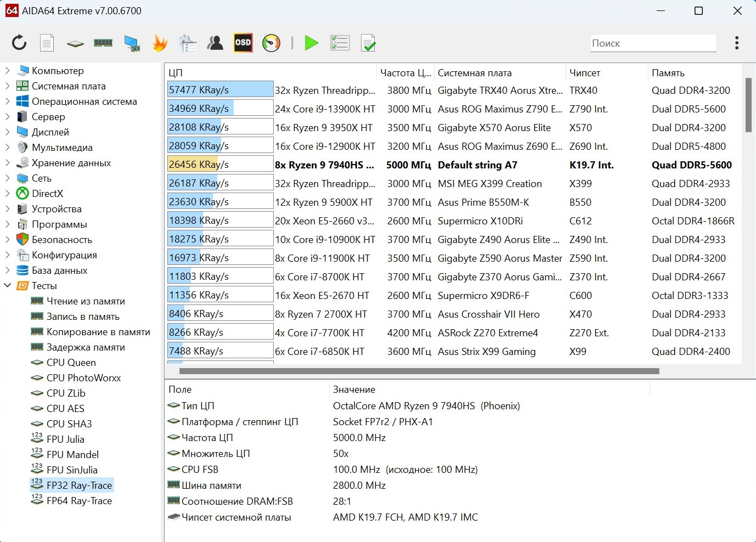The width and height of the screenshot is (756, 542).
Task: Open the gauge speedometer icon
Action: [271, 43]
